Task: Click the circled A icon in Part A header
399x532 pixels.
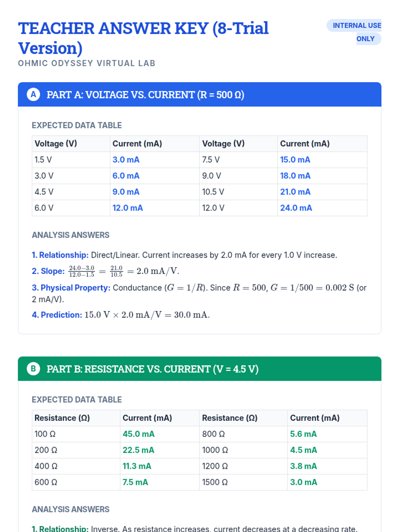Action: click(33, 94)
